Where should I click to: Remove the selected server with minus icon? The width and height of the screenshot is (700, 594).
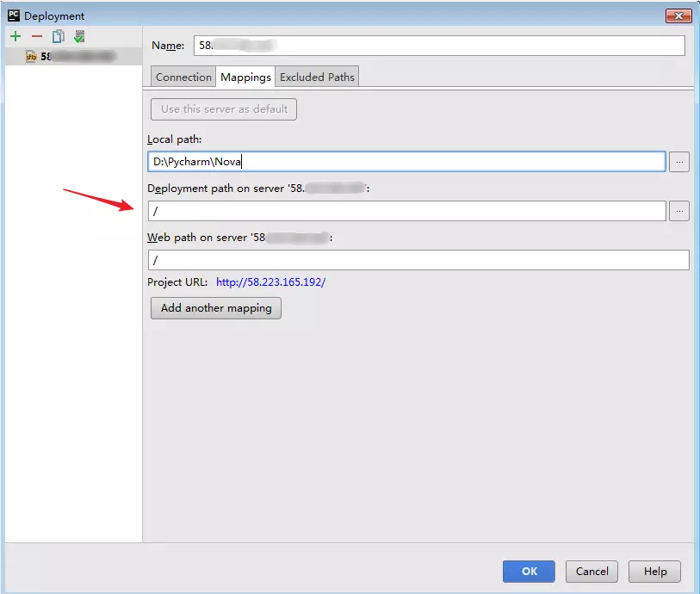[37, 37]
